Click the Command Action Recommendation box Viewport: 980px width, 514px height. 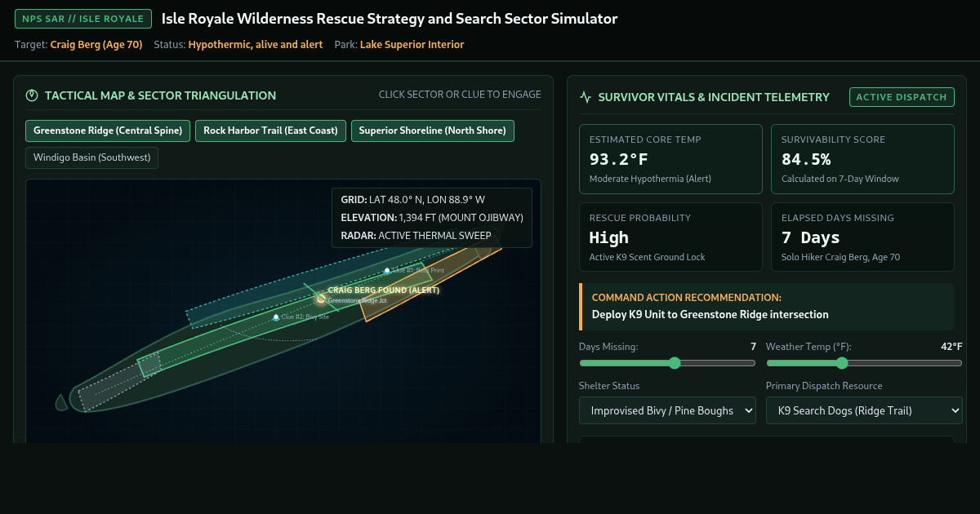[x=766, y=306]
